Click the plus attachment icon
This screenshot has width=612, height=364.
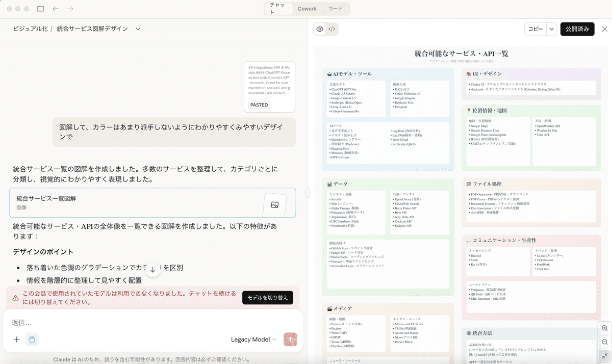(x=17, y=340)
